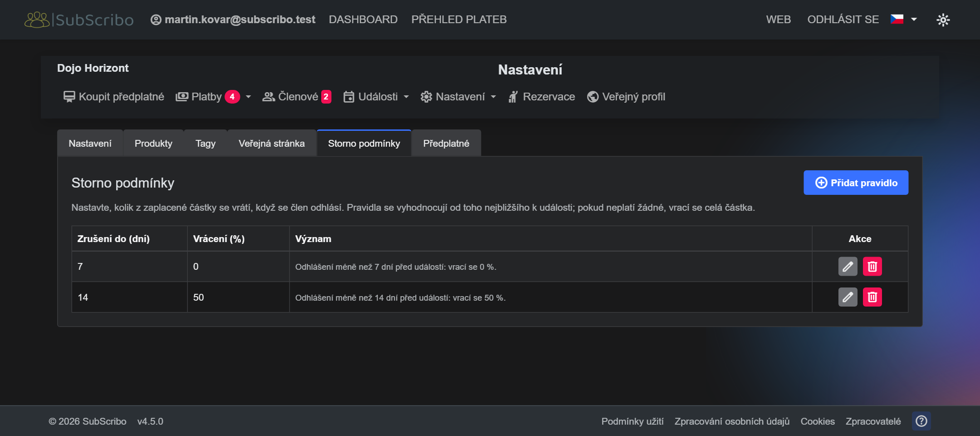Open DASHBOARD in top navigation
The image size is (980, 436).
tap(363, 20)
